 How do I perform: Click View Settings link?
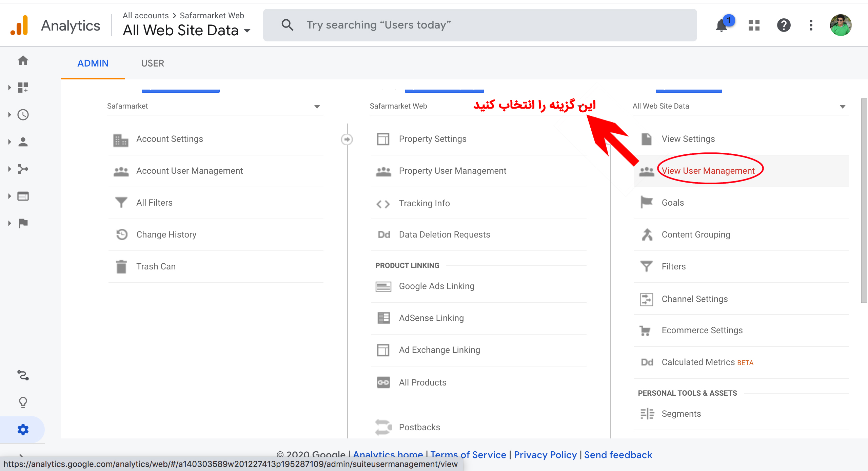tap(688, 139)
